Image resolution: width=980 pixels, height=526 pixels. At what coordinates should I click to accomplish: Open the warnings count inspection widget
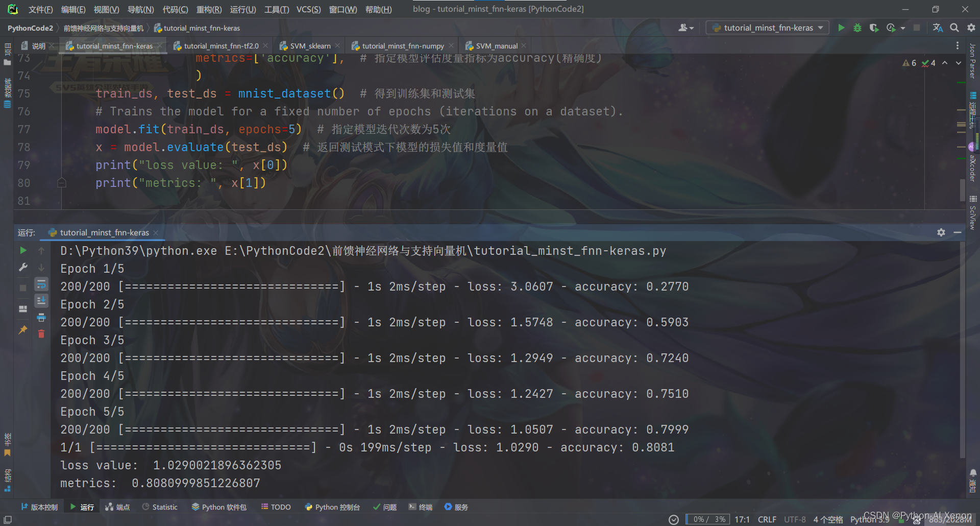pyautogui.click(x=909, y=63)
